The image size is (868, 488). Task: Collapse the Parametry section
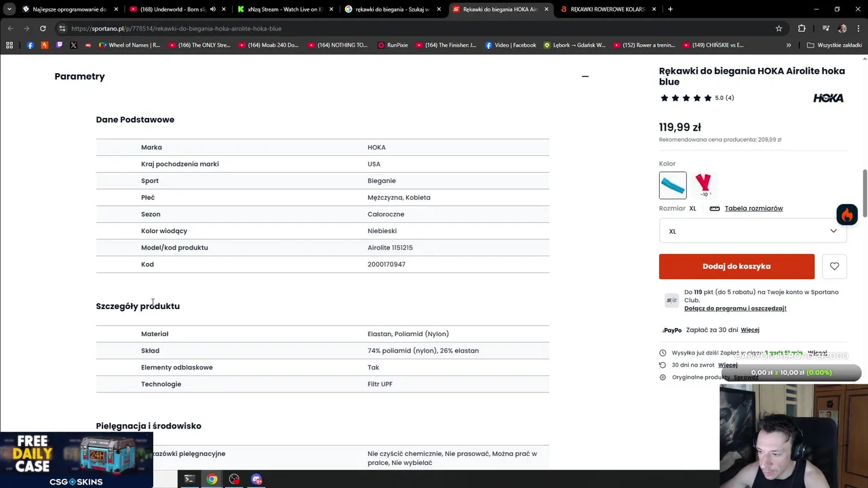pos(585,77)
